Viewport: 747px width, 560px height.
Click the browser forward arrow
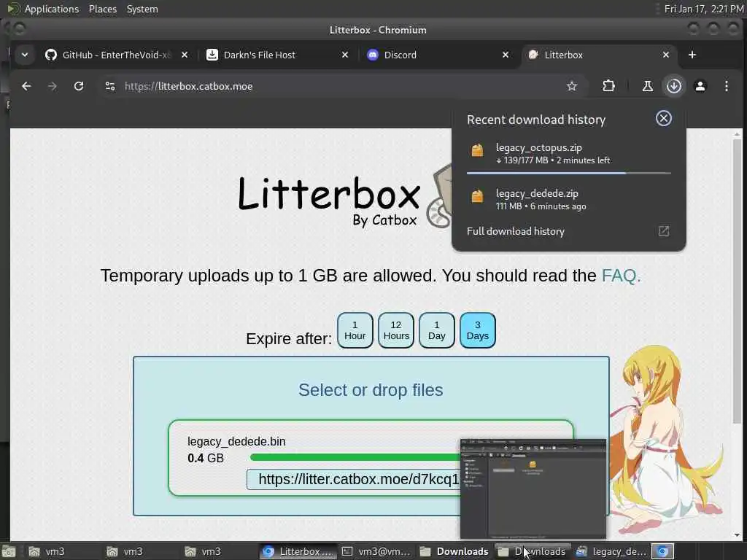[53, 86]
